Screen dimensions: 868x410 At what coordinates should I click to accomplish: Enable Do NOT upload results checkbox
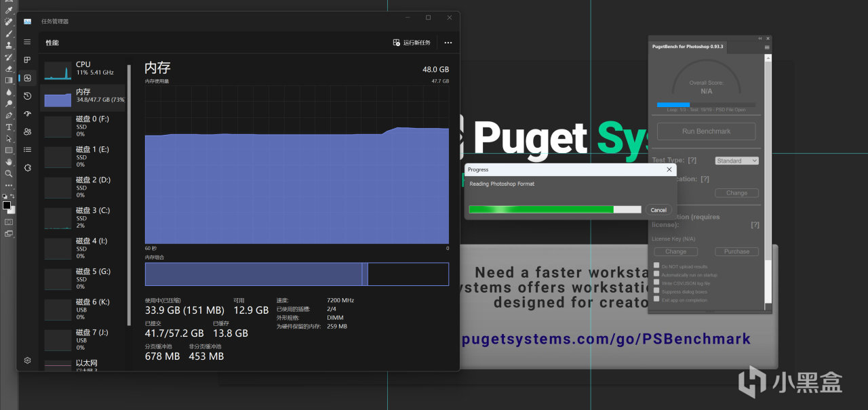point(656,266)
